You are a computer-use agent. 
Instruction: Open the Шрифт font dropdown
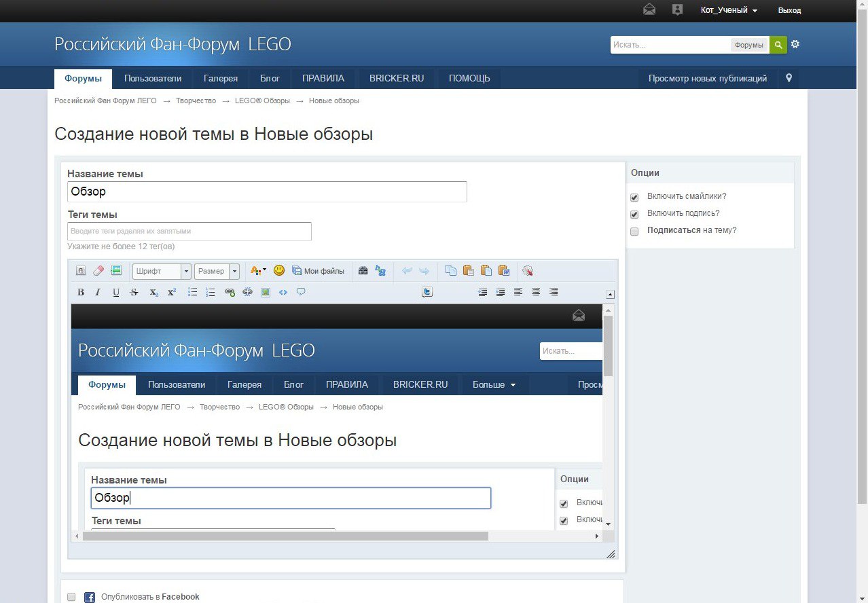pyautogui.click(x=162, y=271)
